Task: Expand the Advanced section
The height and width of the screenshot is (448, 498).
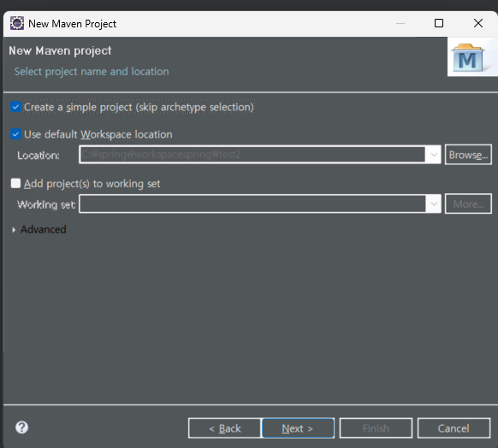Action: pos(14,229)
